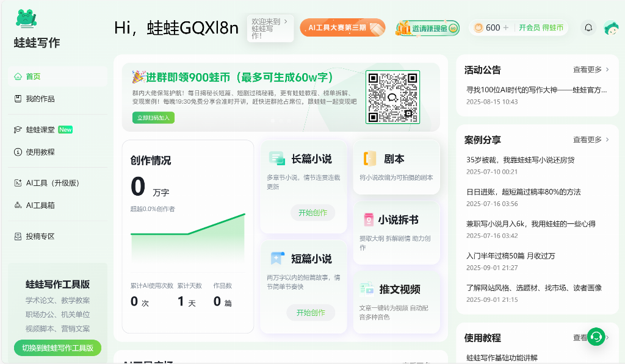Open 蛙蛙课堂 from the sidebar

40,130
